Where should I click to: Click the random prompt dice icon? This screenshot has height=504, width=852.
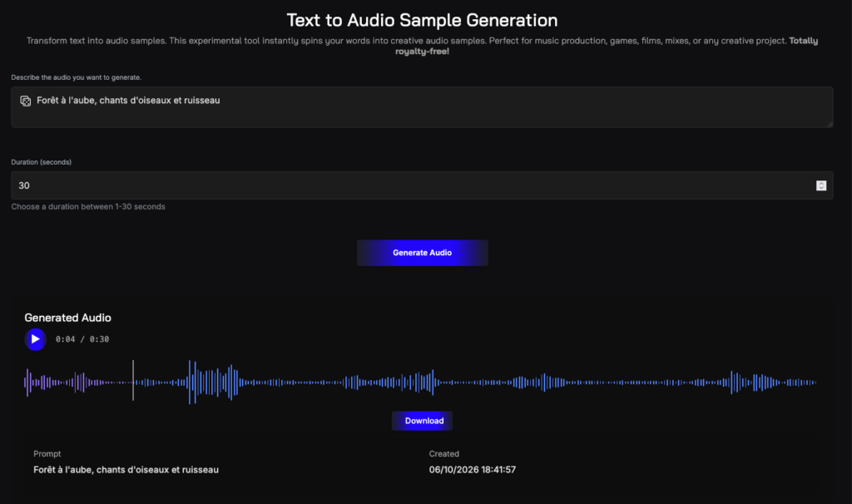[26, 101]
